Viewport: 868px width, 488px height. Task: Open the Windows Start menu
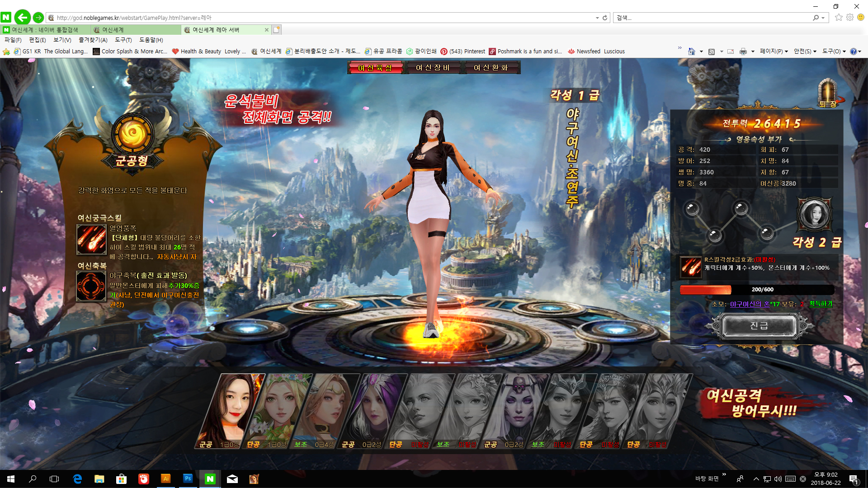11,479
